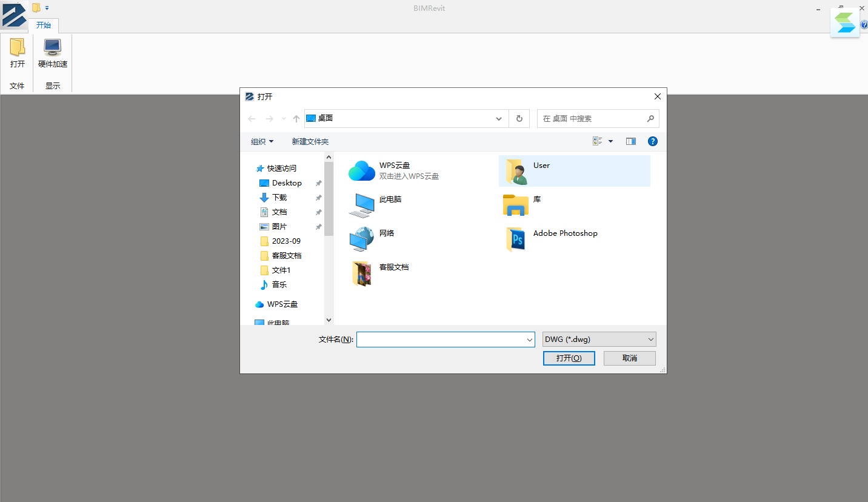Select the 客服文档 folder in file list
Image resolution: width=868 pixels, height=502 pixels.
(x=422, y=273)
